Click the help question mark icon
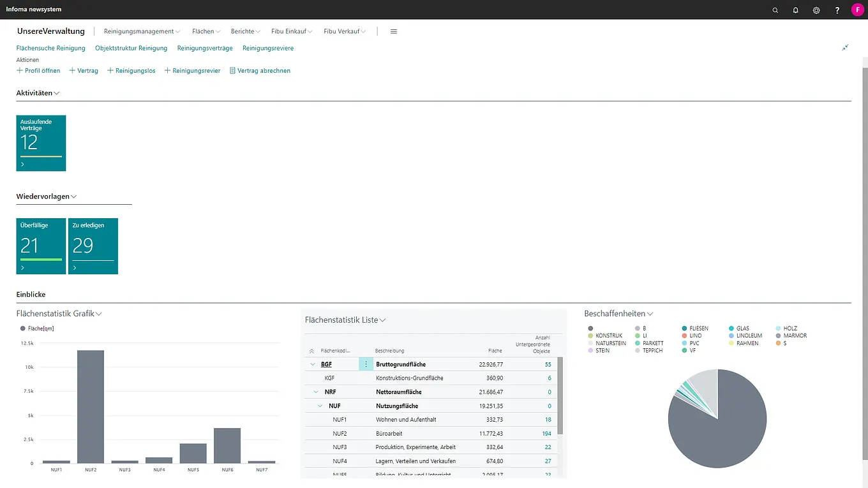Image resolution: width=868 pixels, height=488 pixels. [x=837, y=10]
